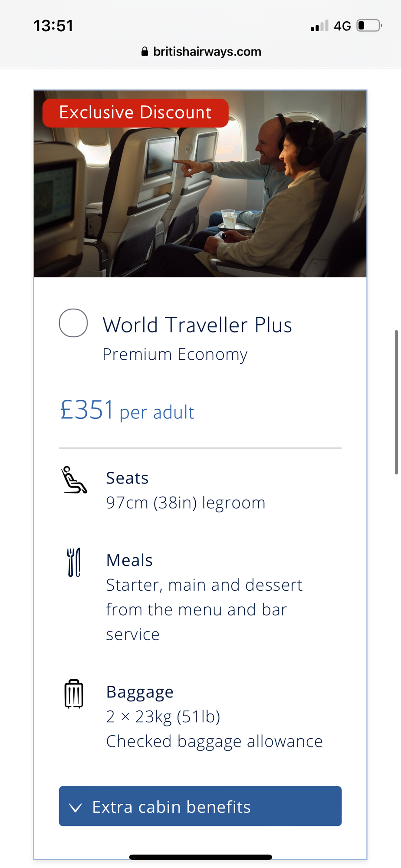This screenshot has height=868, width=401.
Task: Open the britishairways.com address bar
Action: tap(201, 52)
